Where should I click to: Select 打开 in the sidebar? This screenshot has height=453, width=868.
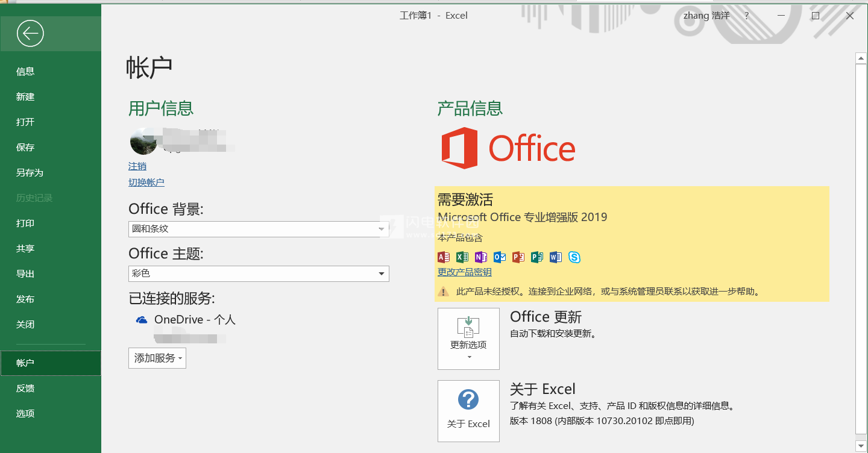coord(51,122)
